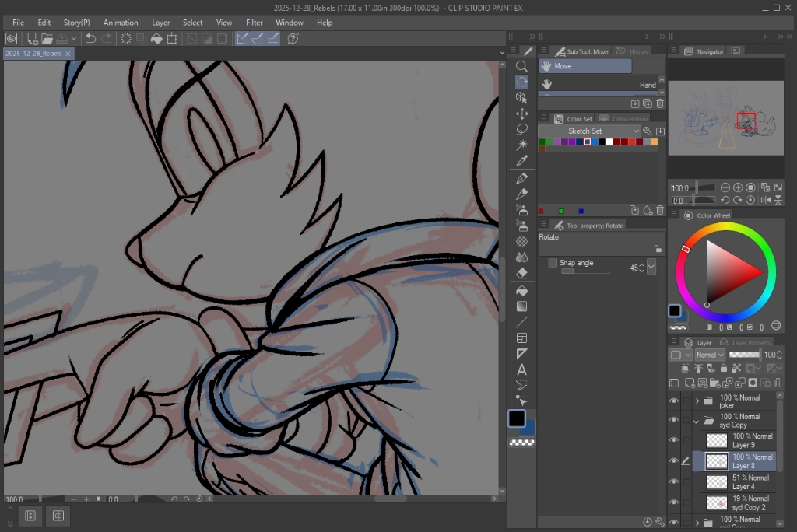Select the Eraser tool
This screenshot has width=797, height=532.
(521, 273)
